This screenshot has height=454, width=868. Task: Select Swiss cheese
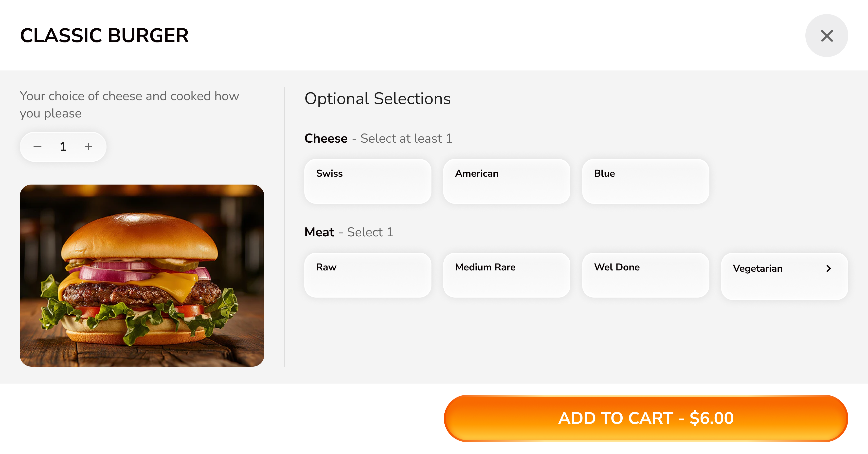[367, 181]
